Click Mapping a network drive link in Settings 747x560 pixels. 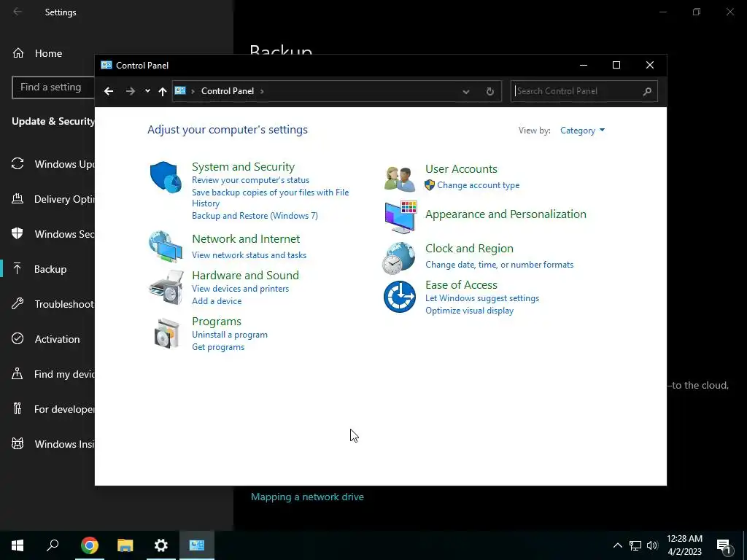point(307,497)
